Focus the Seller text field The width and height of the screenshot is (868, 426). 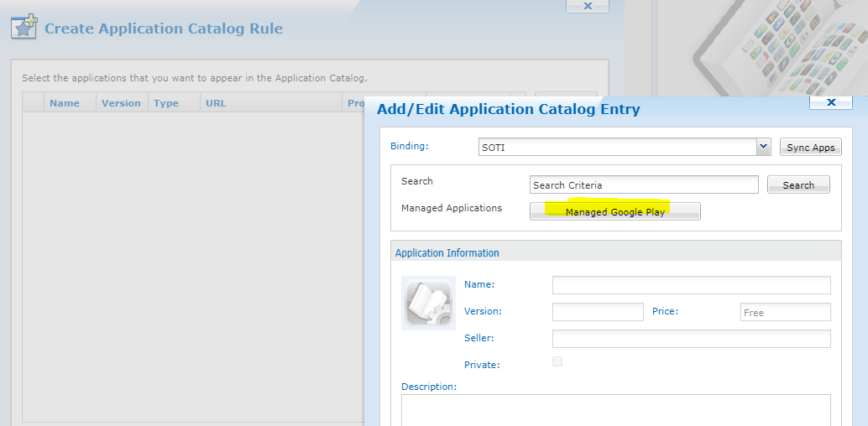coord(691,339)
